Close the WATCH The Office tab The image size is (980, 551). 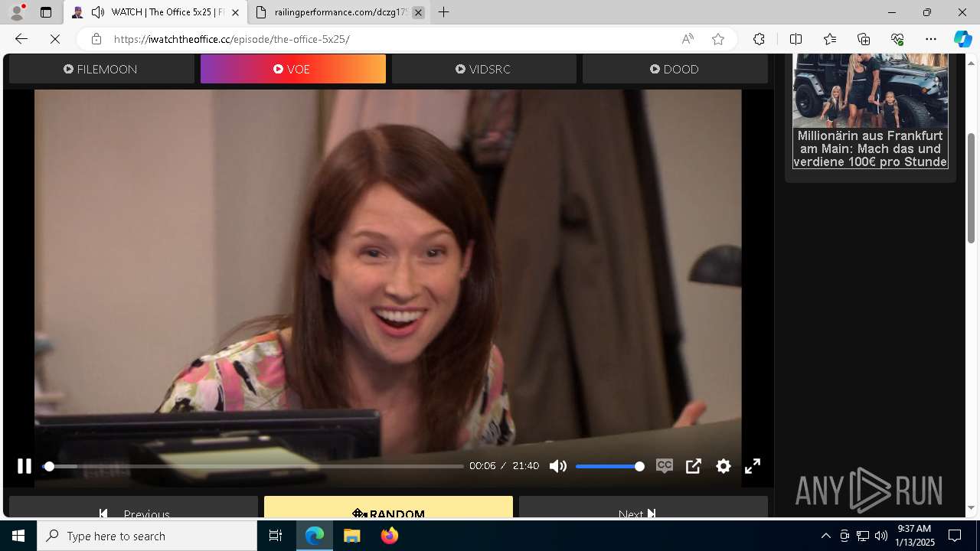pos(235,12)
